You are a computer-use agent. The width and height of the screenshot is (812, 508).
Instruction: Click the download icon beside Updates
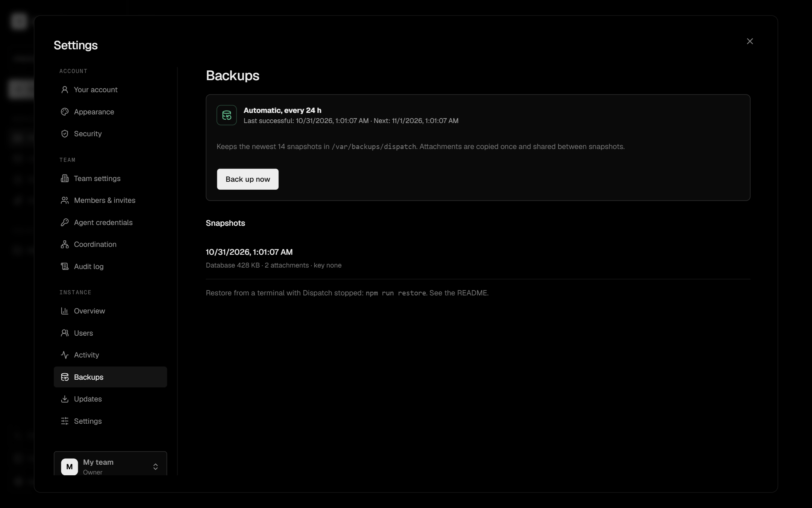tap(65, 399)
